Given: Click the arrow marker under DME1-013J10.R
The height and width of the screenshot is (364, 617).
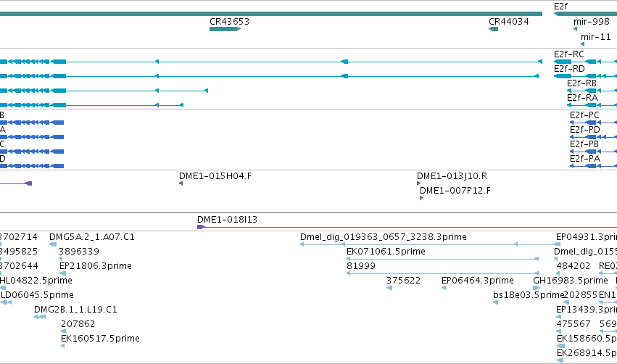Looking at the screenshot, I should (418, 183).
